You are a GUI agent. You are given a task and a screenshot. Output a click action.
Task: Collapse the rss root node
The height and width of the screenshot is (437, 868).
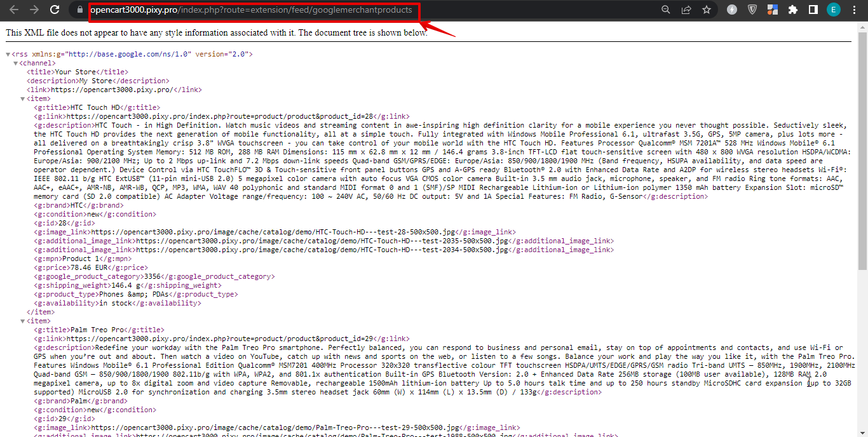[x=8, y=55]
